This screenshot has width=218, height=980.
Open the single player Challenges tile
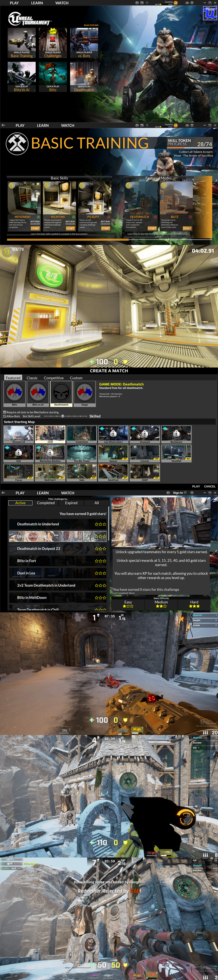tap(53, 43)
